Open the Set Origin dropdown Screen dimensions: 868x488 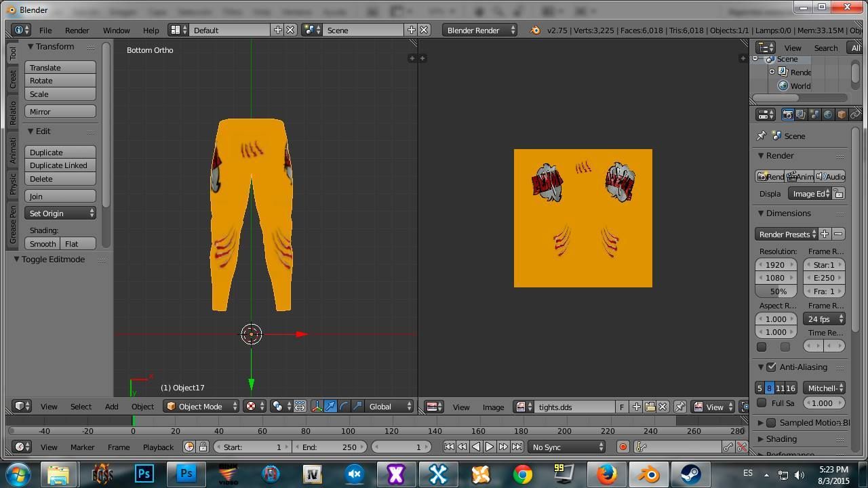click(x=60, y=213)
